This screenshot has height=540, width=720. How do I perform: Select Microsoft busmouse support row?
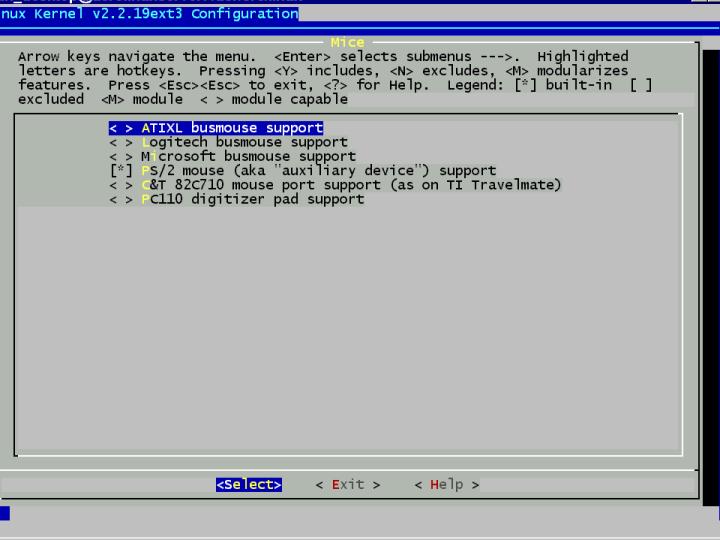click(x=232, y=157)
